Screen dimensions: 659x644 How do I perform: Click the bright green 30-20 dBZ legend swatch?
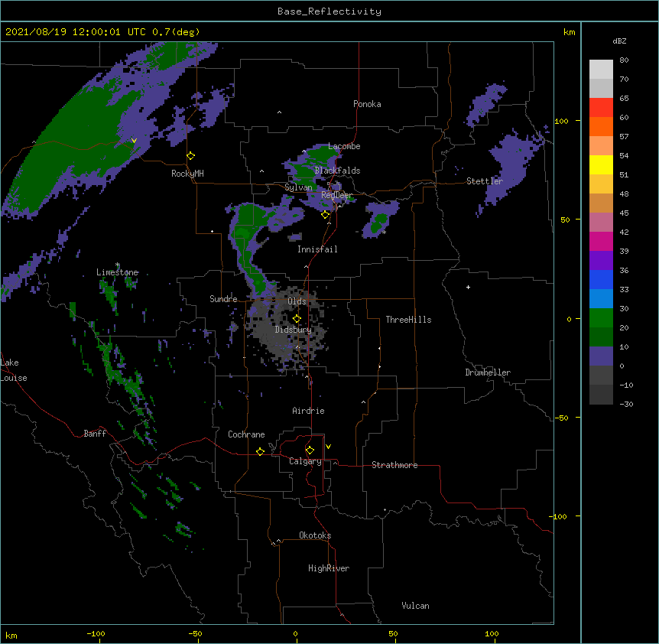point(601,318)
